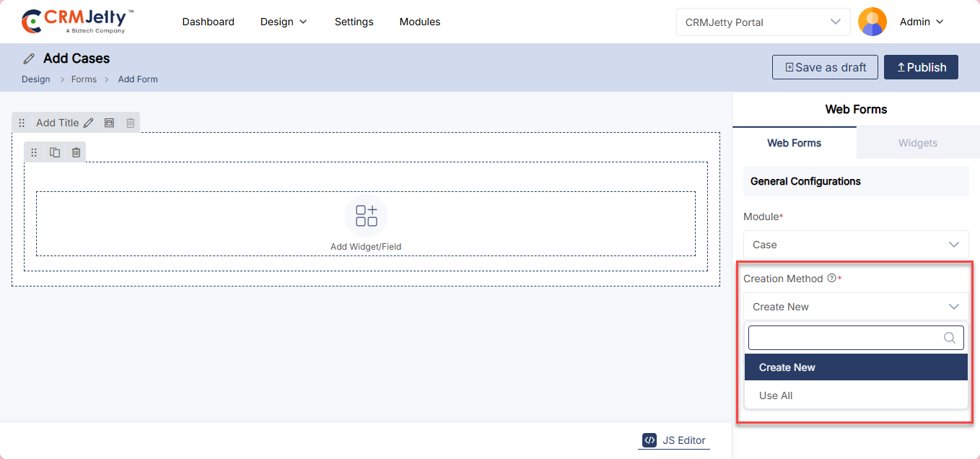Switch to the Widgets tab
The image size is (980, 459).
tap(917, 143)
